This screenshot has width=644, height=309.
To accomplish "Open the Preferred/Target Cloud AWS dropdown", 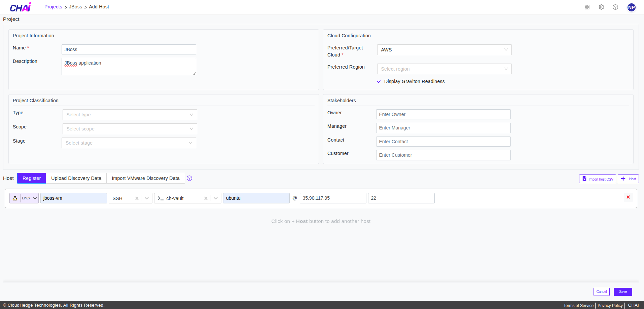I will (444, 50).
